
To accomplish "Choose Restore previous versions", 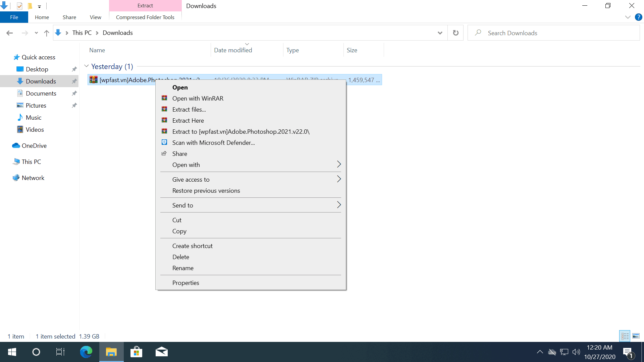I will [251, 191].
